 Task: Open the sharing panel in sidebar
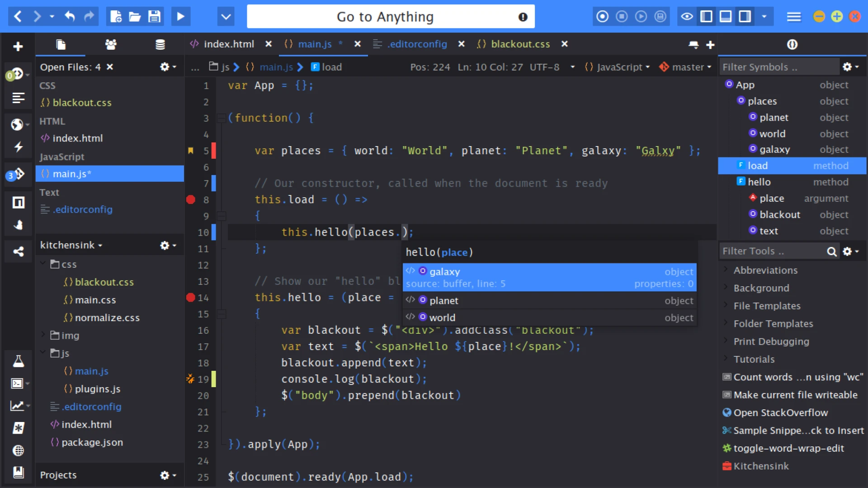(18, 251)
